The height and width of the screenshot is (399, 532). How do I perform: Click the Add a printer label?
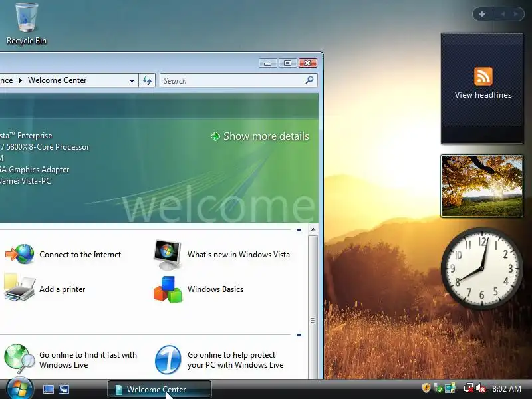(x=62, y=289)
